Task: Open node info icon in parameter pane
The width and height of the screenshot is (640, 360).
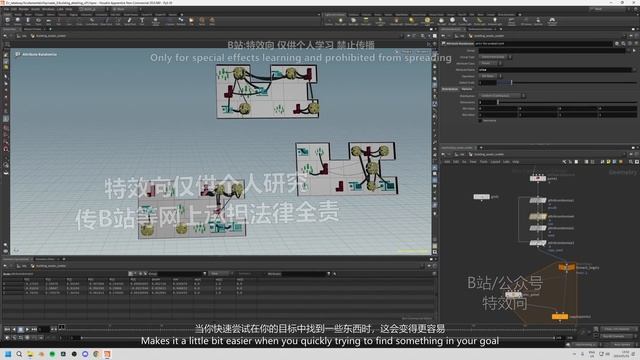Action: click(629, 43)
